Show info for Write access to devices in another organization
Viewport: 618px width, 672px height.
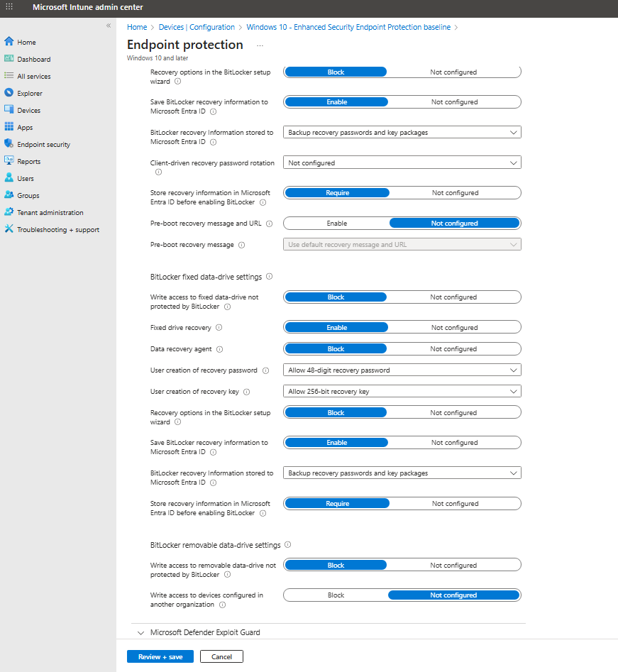[x=222, y=605]
